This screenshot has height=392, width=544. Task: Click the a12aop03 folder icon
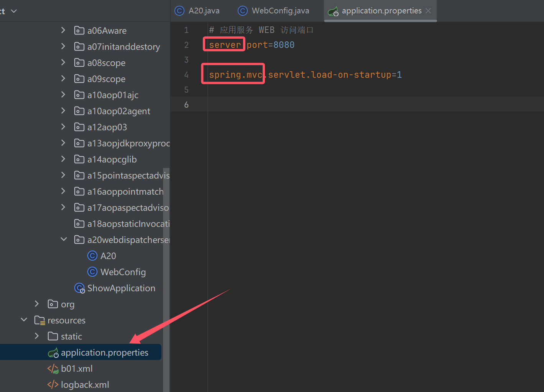coord(79,127)
